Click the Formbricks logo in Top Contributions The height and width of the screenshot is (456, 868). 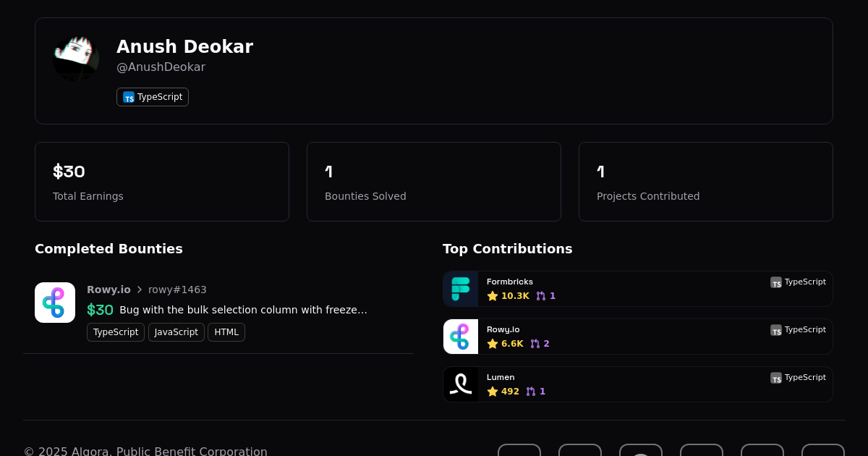[x=461, y=289]
